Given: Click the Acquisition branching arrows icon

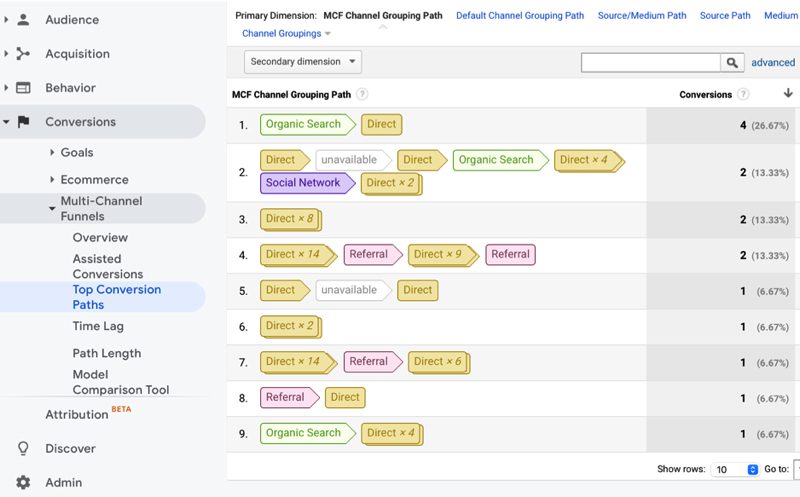Looking at the screenshot, I should coord(23,54).
